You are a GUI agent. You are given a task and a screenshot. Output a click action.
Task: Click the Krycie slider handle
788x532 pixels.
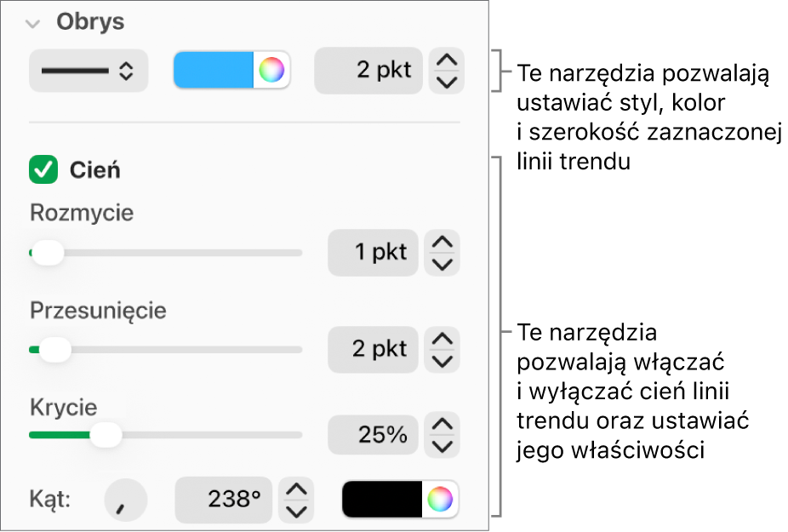(x=106, y=435)
